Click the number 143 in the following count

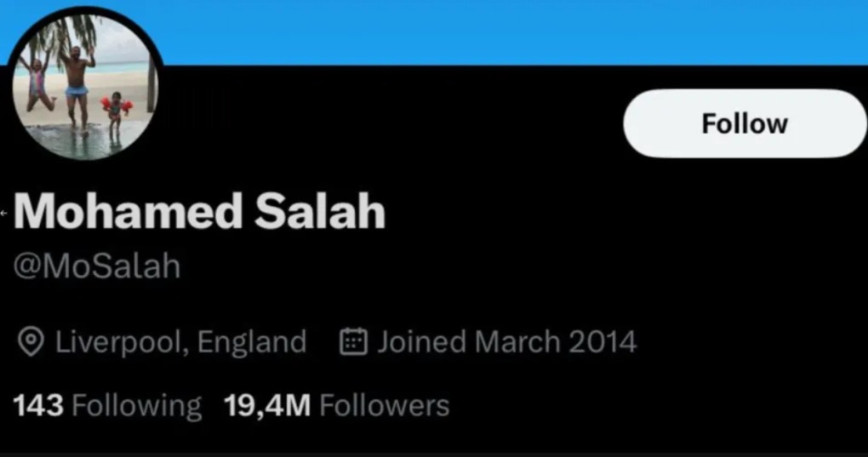coord(38,406)
